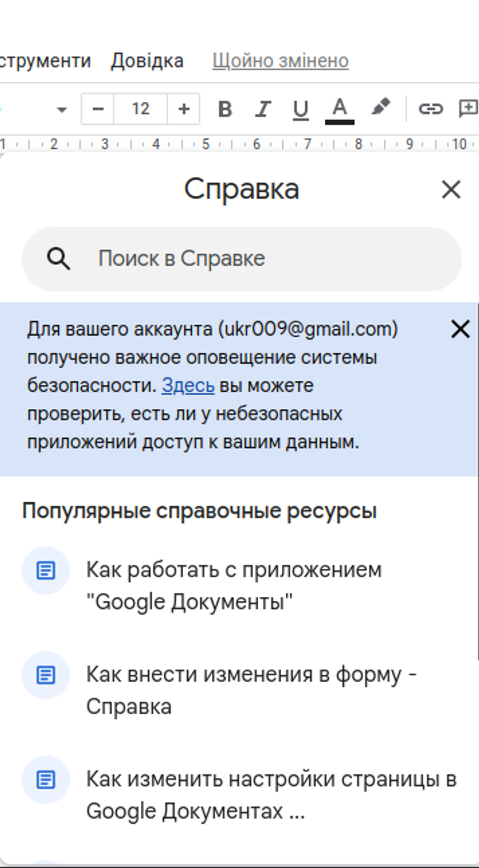Open the Довідка menu
479x868 pixels.
pyautogui.click(x=147, y=61)
